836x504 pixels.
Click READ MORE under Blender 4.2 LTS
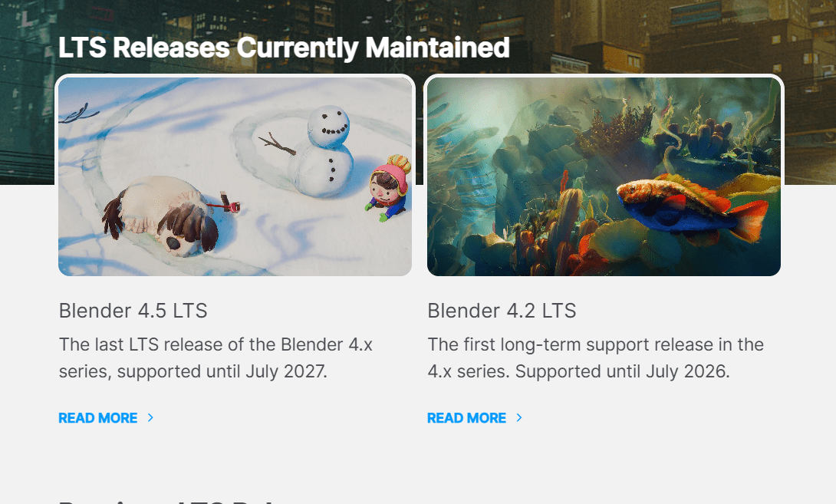467,418
